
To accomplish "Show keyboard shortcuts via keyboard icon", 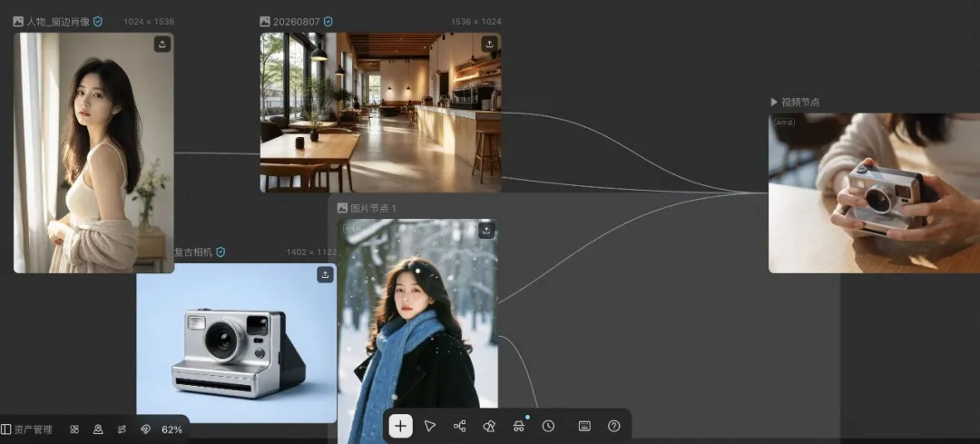I will pos(584,426).
